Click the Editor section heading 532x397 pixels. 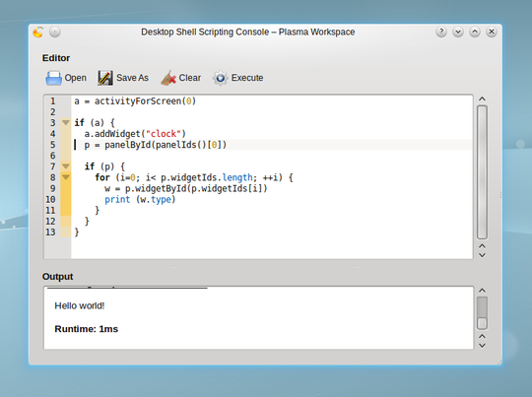tap(56, 58)
